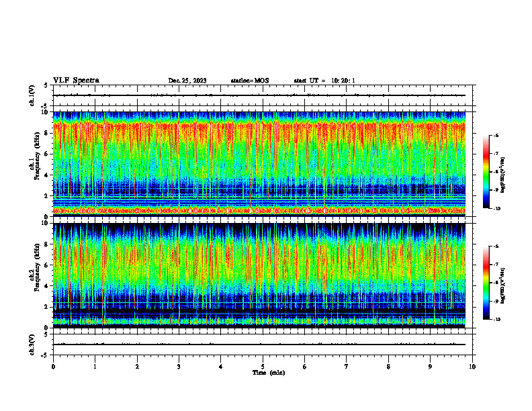532x411 pixels.
Task: Click the "-6" label on ch.1 colorbar
Action: coord(496,135)
